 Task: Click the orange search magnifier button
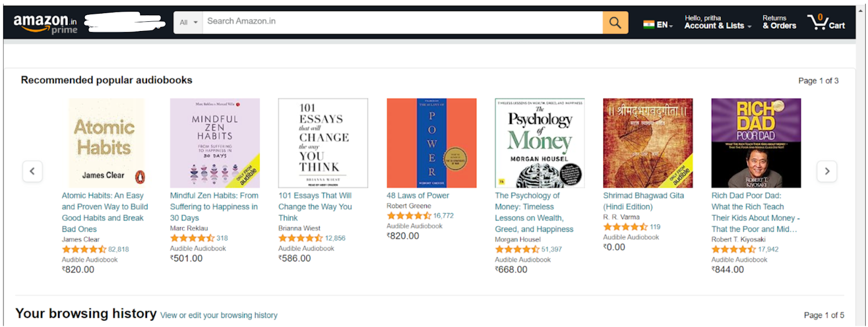click(x=615, y=23)
